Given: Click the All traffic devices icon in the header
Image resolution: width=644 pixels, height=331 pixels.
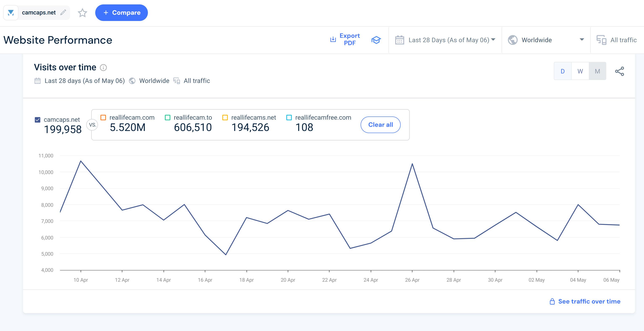Looking at the screenshot, I should tap(601, 40).
